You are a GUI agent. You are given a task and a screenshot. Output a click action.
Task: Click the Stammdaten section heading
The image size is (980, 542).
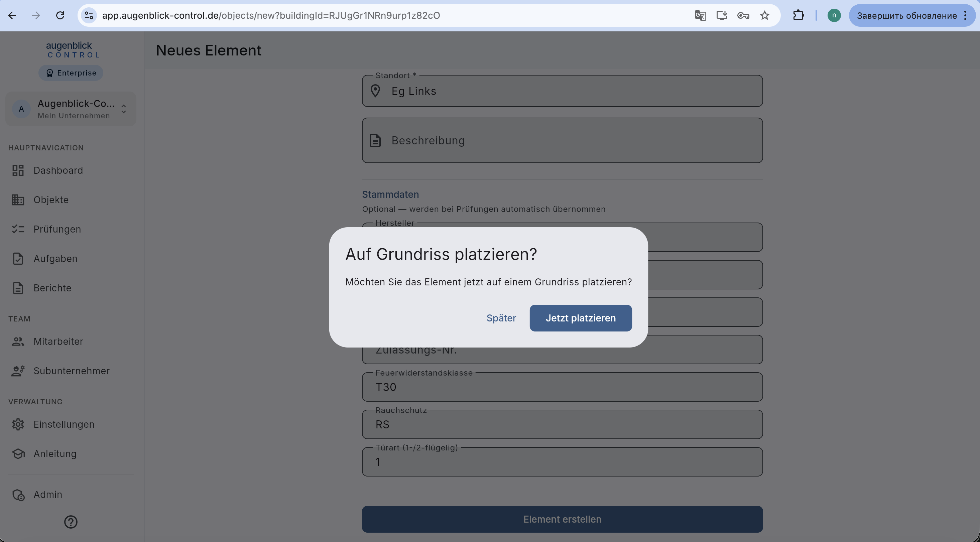coord(390,194)
